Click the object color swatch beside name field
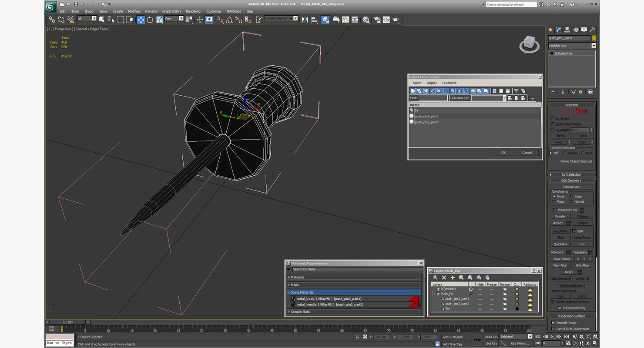644x348 pixels. click(x=594, y=38)
